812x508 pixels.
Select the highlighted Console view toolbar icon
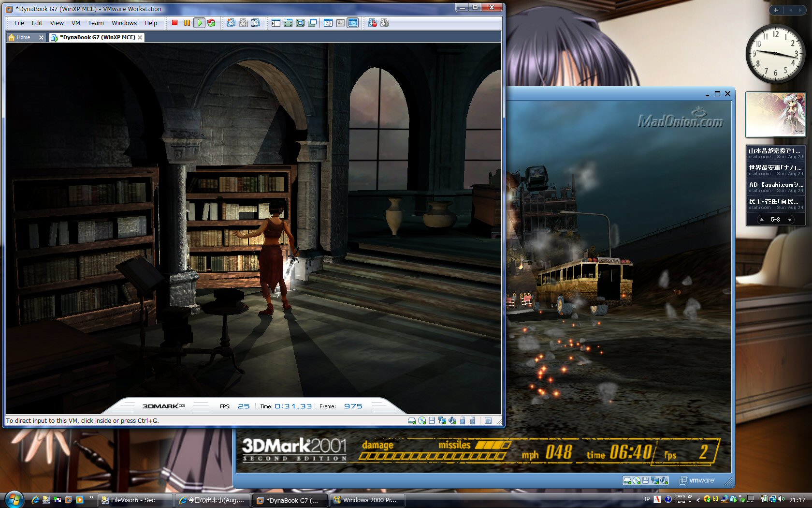tap(353, 23)
